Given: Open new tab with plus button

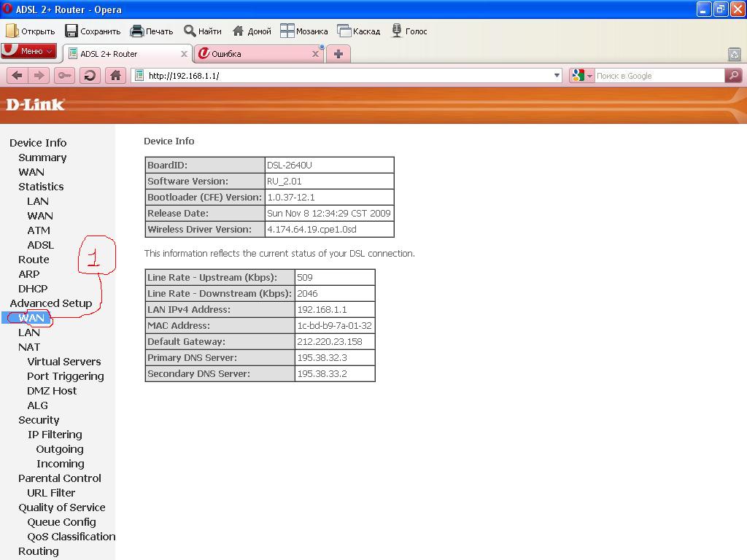Looking at the screenshot, I should point(338,53).
